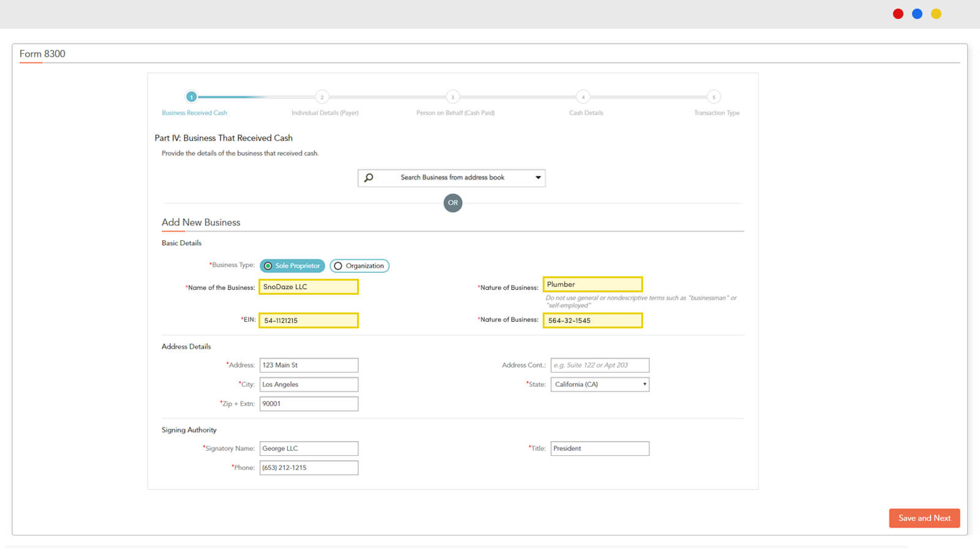
Task: Click the EIN input field
Action: tap(309, 320)
